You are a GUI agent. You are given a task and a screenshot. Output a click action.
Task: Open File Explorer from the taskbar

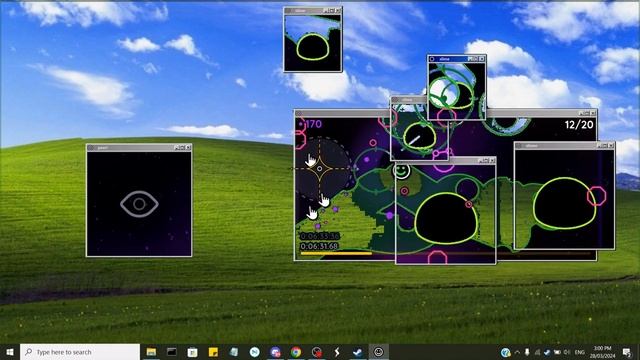click(151, 352)
